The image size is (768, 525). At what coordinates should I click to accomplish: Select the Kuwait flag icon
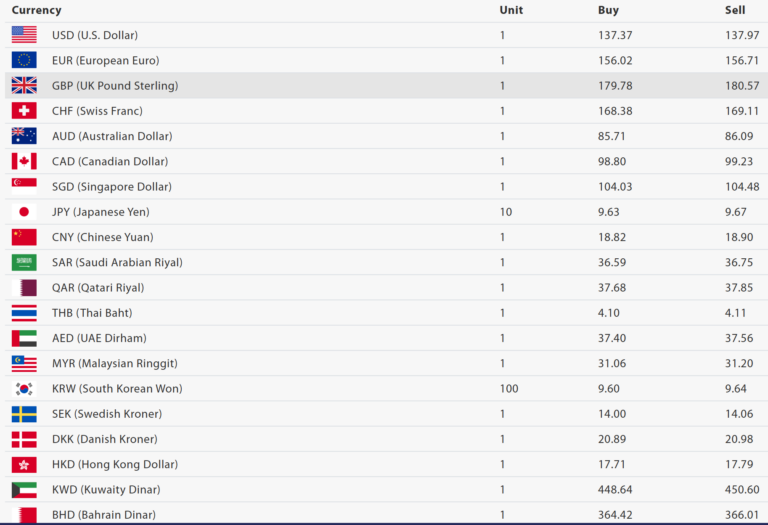[x=24, y=490]
